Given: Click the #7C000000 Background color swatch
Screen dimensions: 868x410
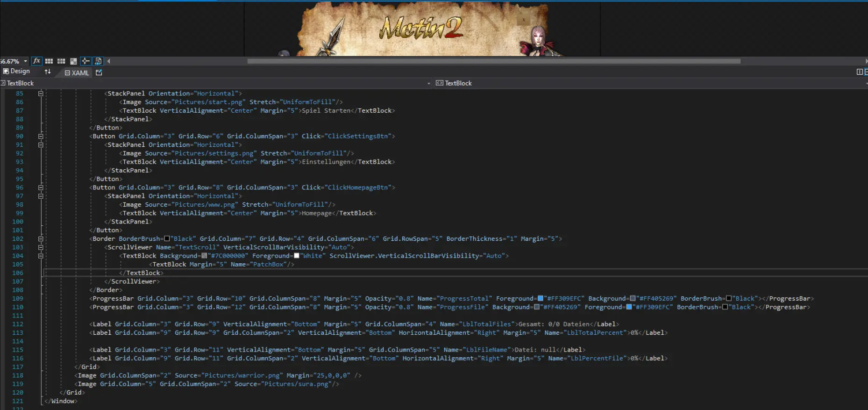Looking at the screenshot, I should click(x=204, y=256).
